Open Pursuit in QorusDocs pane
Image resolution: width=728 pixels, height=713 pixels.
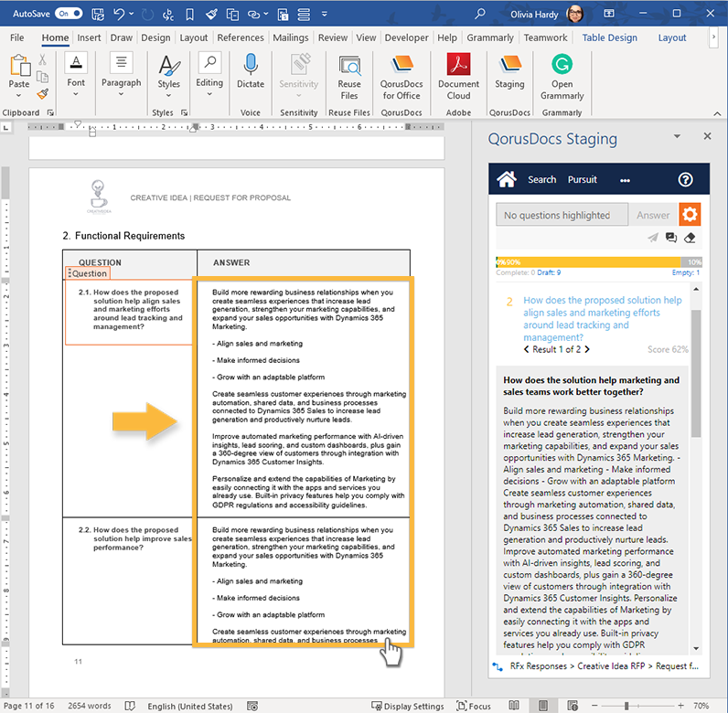583,180
